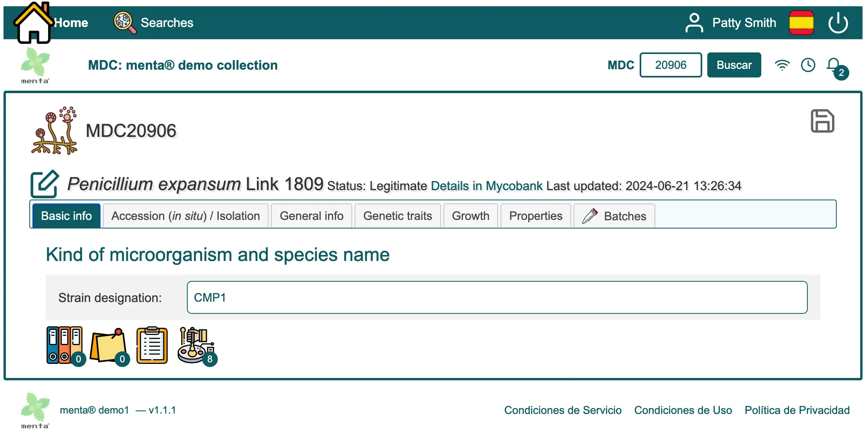868x439 pixels.
Task: Click the power logout icon
Action: (x=838, y=23)
